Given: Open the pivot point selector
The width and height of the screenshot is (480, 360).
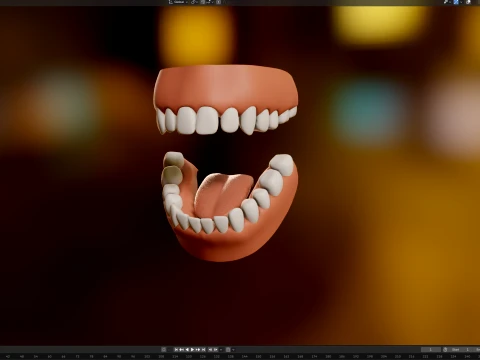Looking at the screenshot, I should click(x=194, y=2).
